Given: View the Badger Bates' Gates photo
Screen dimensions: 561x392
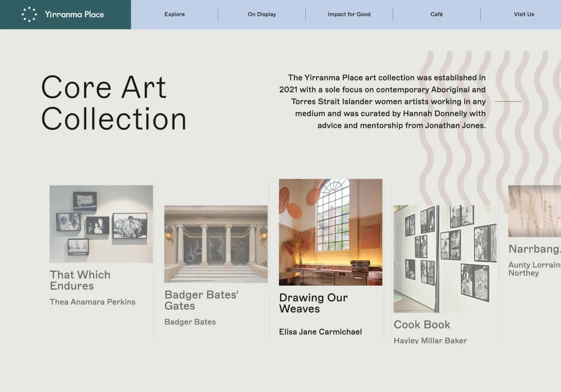Looking at the screenshot, I should [216, 244].
